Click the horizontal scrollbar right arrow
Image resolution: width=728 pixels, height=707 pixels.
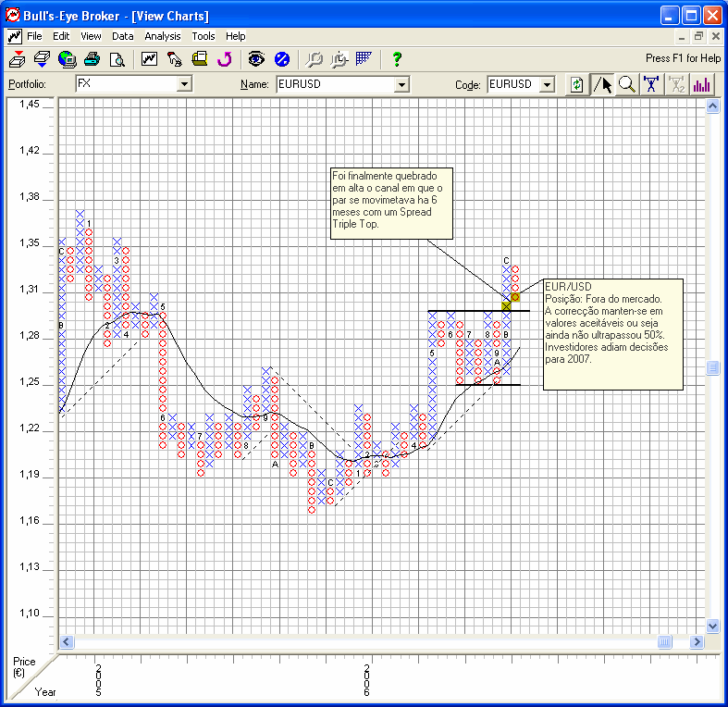pyautogui.click(x=697, y=642)
